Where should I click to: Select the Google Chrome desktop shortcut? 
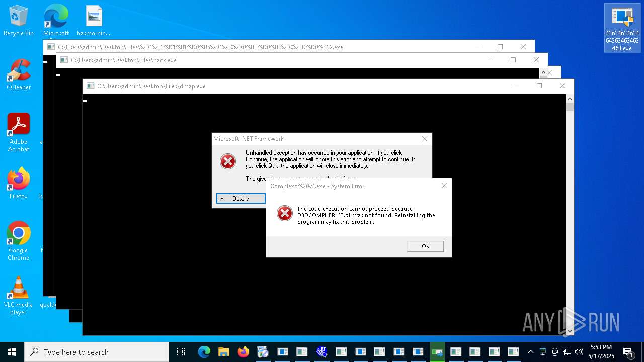coord(19,241)
